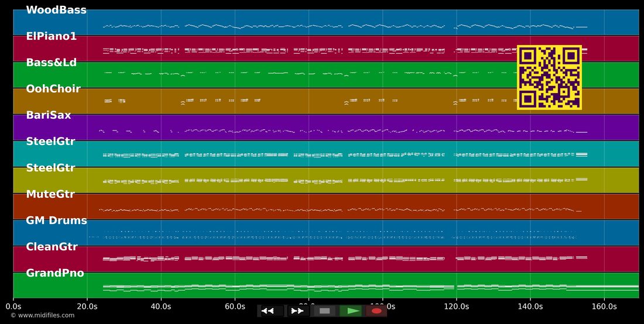
Task: Click the 0.0s time axis label
Action: (13, 306)
